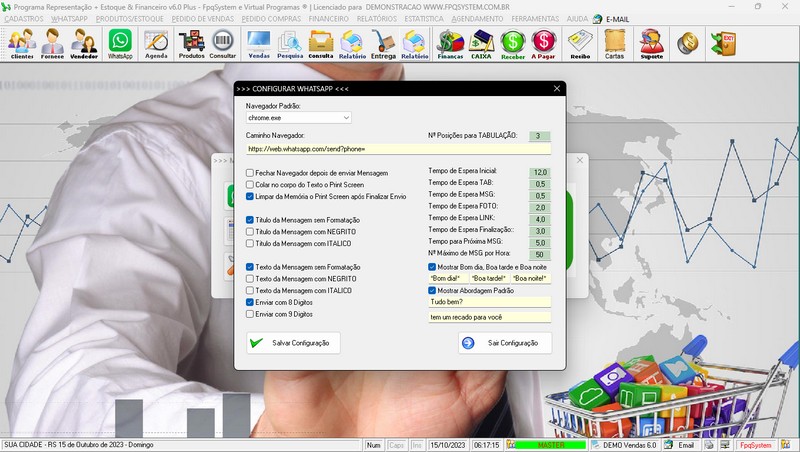The width and height of the screenshot is (800, 452).
Task: Click Salvar Configuração button
Action: tap(293, 343)
